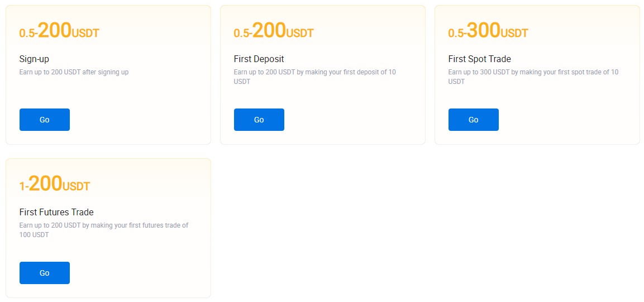Select the First Spot Trade title
Screen dimensions: 644x302
[479, 59]
